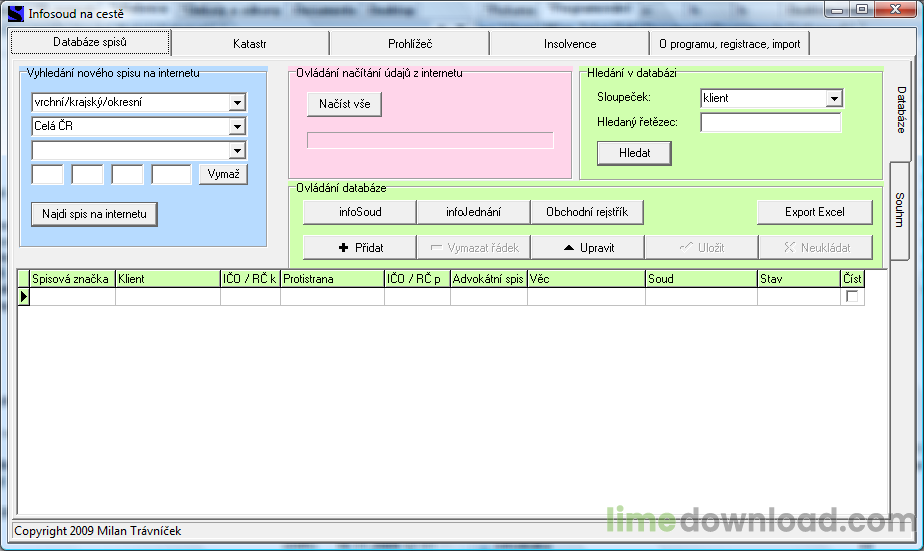Click the Uložit checkmark button
Viewport: 924px width, 551px height.
pyautogui.click(x=701, y=248)
